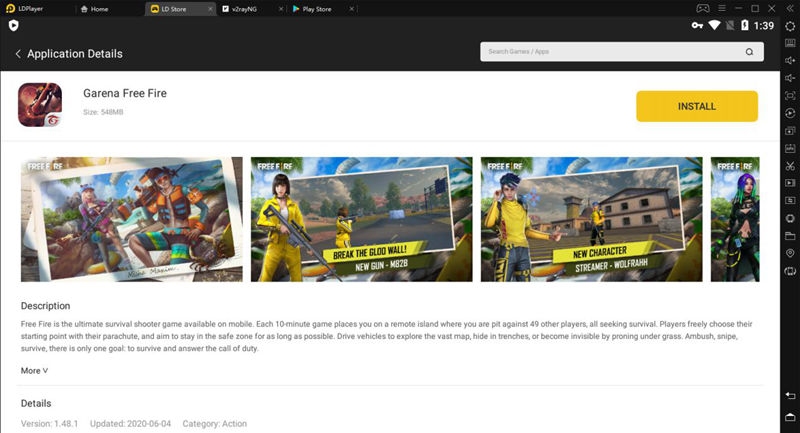This screenshot has height=433, width=800.
Task: Go back from Application Details
Action: pyautogui.click(x=18, y=54)
